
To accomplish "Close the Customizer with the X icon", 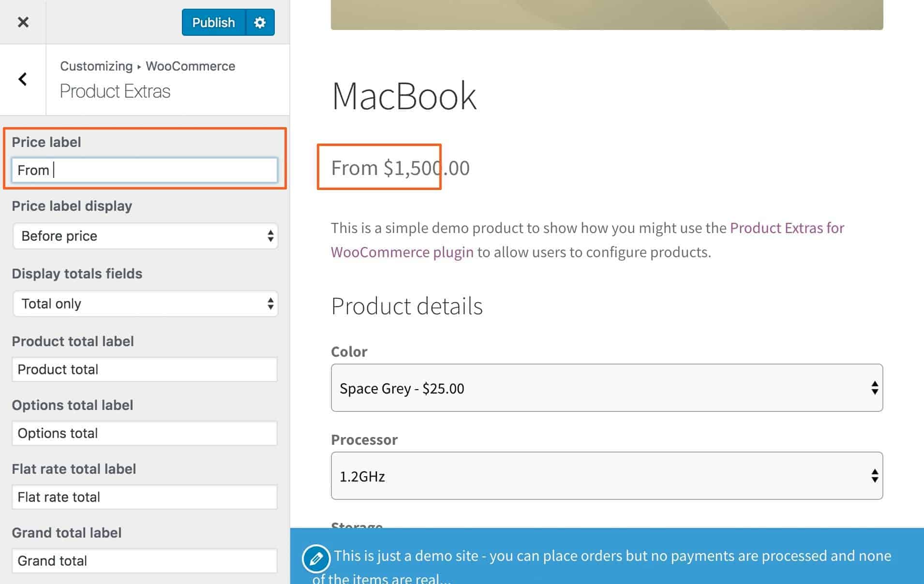I will click(x=22, y=22).
